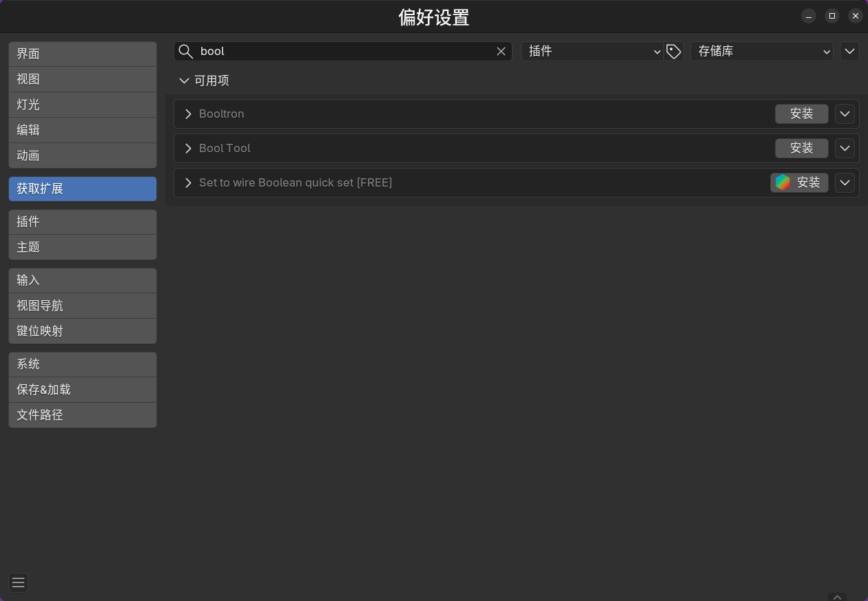Expand the Bool Tool entry details

[188, 148]
